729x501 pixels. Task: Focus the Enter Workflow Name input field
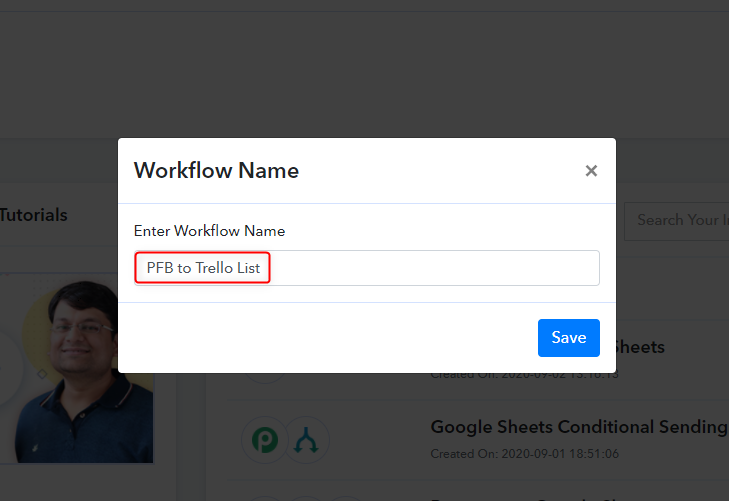(367, 268)
